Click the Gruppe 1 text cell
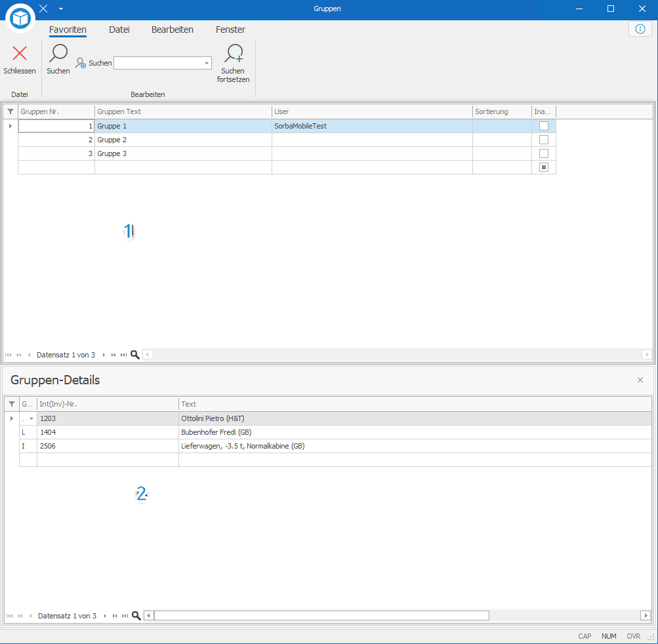 tap(184, 126)
